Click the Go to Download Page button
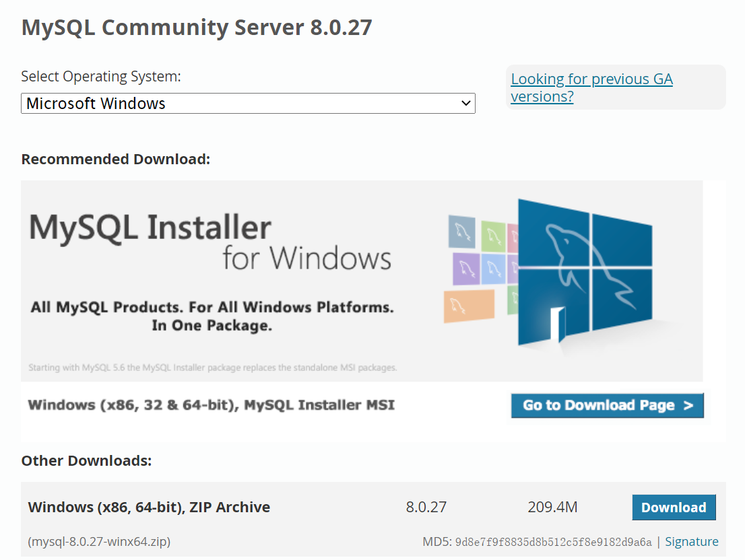This screenshot has height=560, width=745. pyautogui.click(x=607, y=405)
